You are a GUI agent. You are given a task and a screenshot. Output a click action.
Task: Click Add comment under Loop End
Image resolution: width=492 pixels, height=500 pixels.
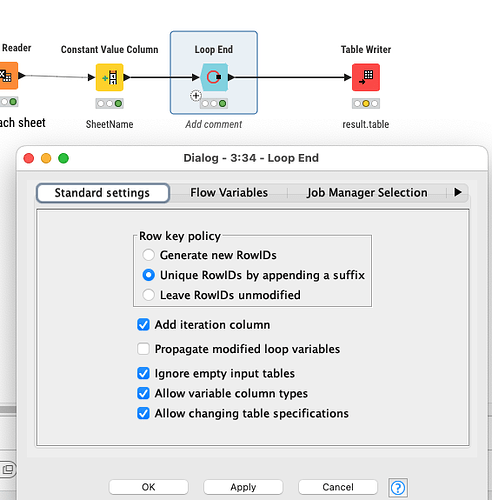pos(214,124)
